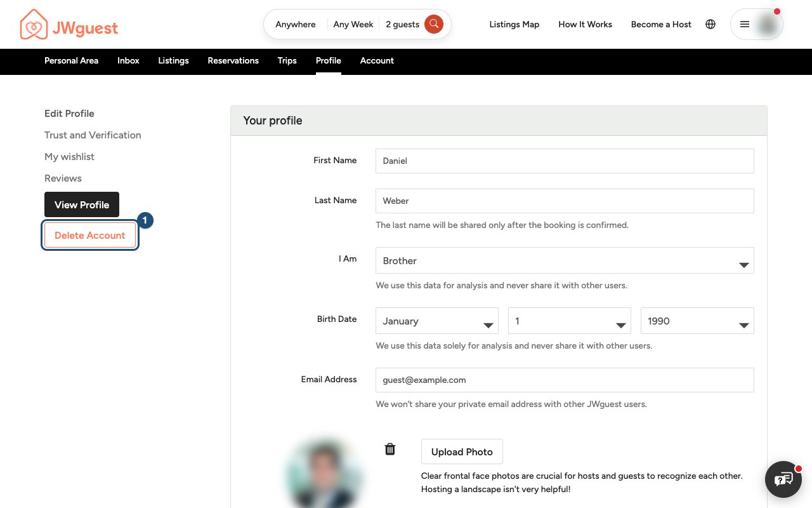This screenshot has height=508, width=812.
Task: Open the birth month dropdown
Action: 437,321
